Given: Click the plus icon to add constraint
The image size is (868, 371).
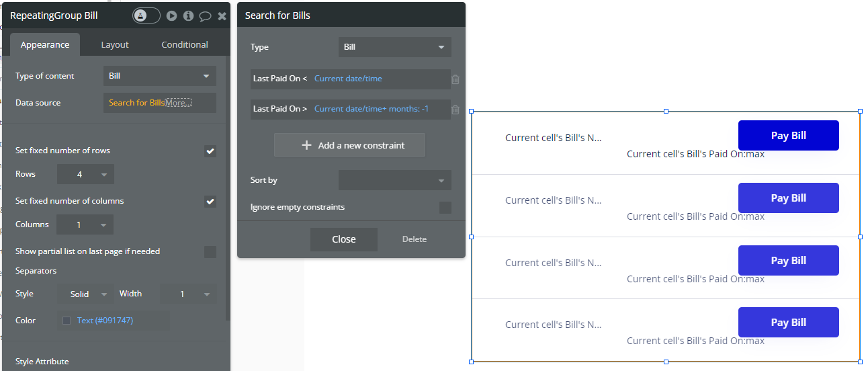Looking at the screenshot, I should pos(306,145).
